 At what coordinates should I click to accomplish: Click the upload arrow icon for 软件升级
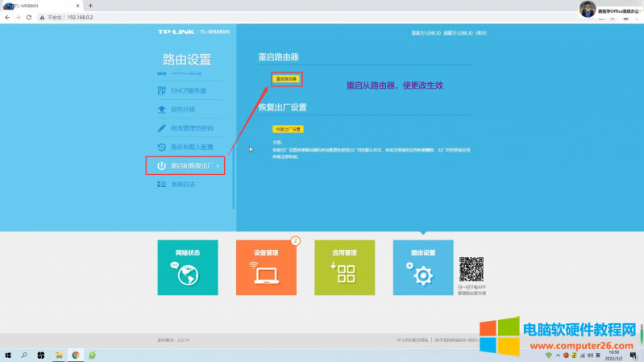click(x=161, y=110)
